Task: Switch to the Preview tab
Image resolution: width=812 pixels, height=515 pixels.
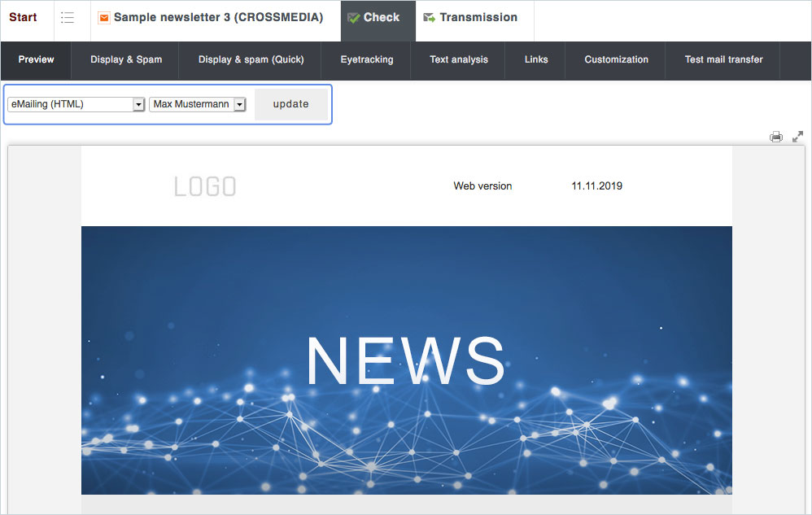Action: tap(37, 59)
